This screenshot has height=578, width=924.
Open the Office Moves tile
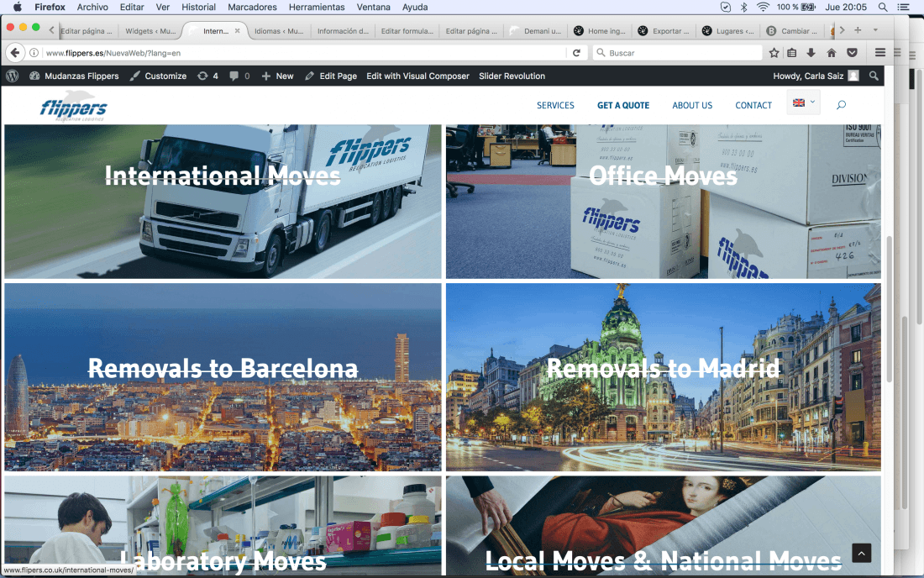coord(664,201)
